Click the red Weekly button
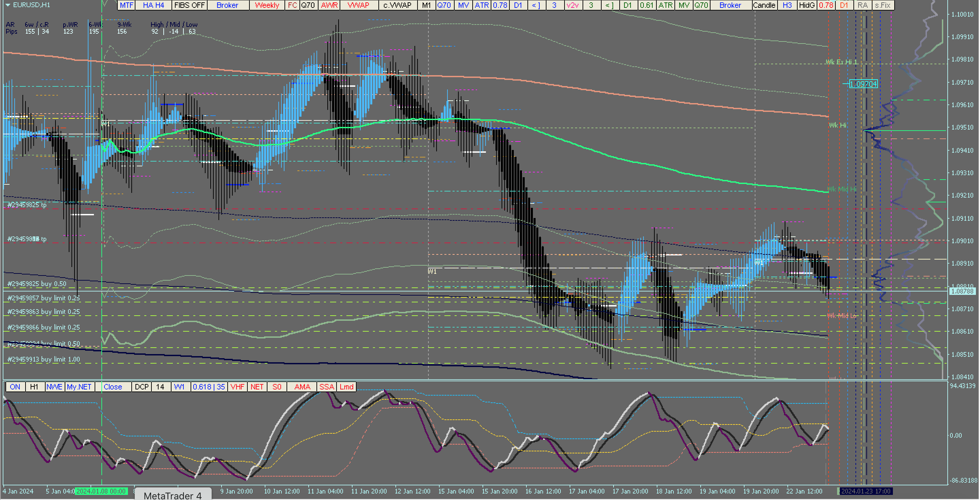The image size is (980, 500). click(267, 5)
